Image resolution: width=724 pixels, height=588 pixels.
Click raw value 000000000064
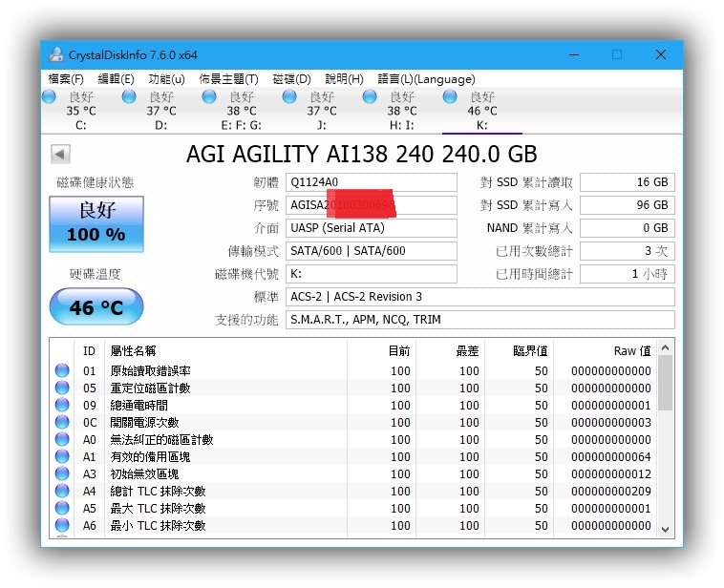611,456
